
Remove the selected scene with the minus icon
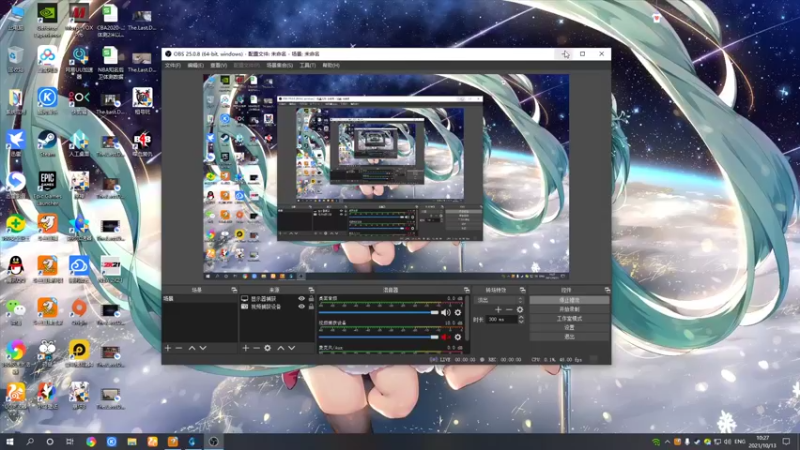pos(179,348)
